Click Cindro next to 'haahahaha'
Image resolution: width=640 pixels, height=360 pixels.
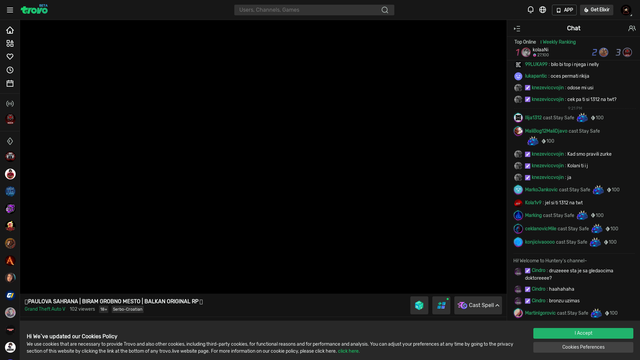538,289
